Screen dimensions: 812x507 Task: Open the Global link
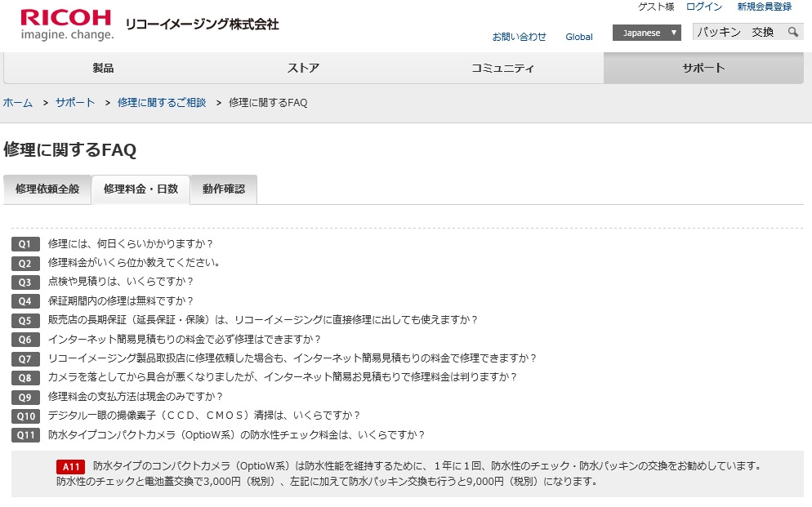click(x=579, y=37)
